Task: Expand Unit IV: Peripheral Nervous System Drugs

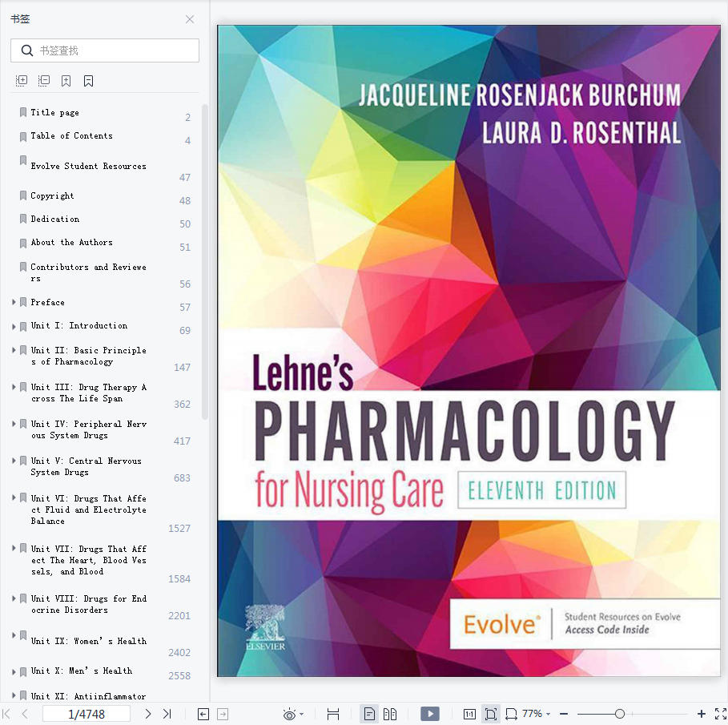Action: point(14,424)
